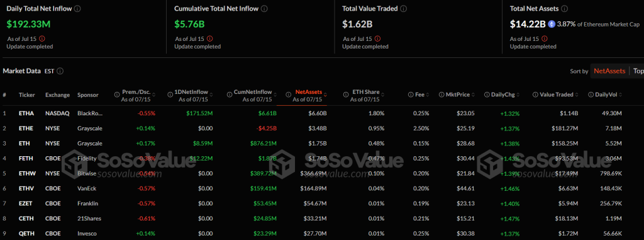Click Bitwise sponsor cell
This screenshot has height=240, width=644.
[86, 173]
